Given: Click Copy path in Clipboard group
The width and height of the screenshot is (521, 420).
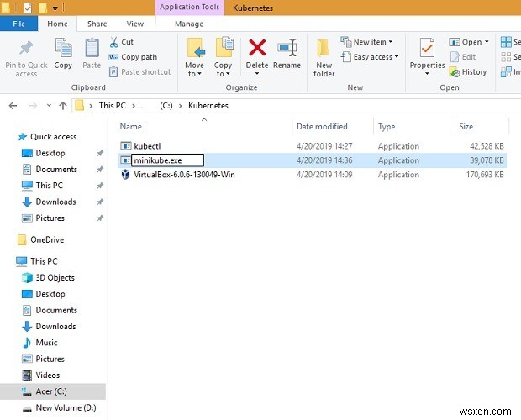Looking at the screenshot, I should click(133, 57).
